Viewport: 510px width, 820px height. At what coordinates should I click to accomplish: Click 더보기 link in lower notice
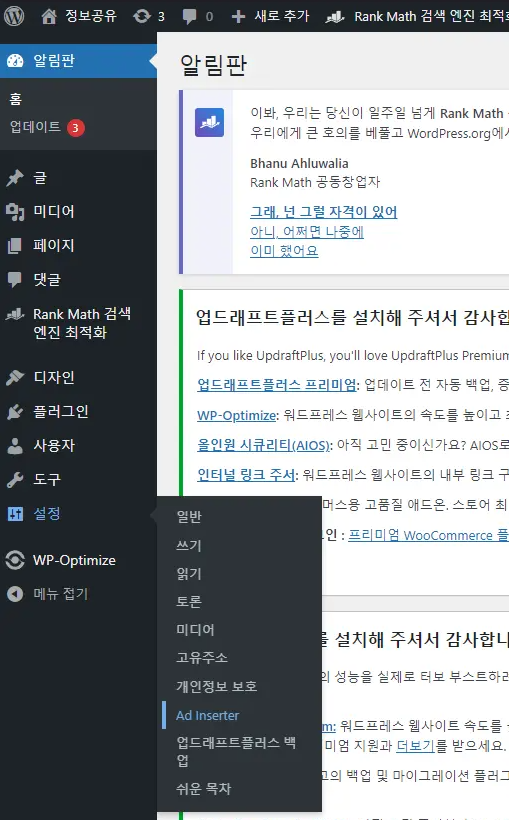pyautogui.click(x=415, y=745)
